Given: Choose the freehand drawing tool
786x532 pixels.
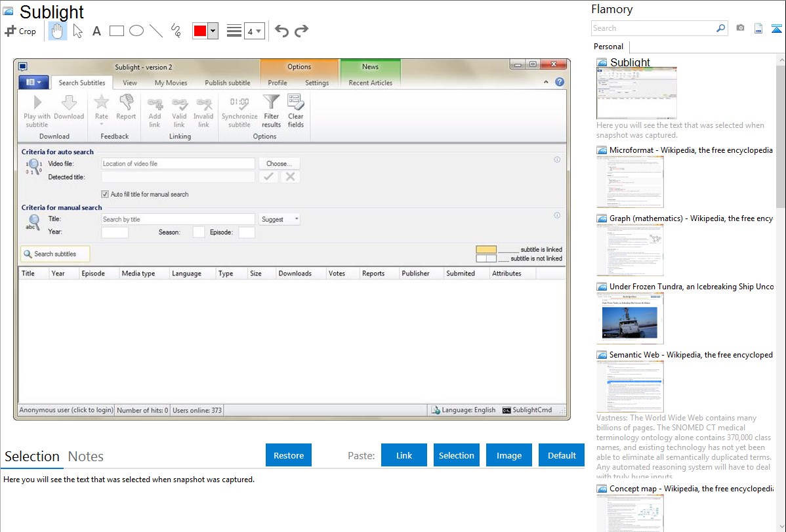Looking at the screenshot, I should pyautogui.click(x=176, y=31).
